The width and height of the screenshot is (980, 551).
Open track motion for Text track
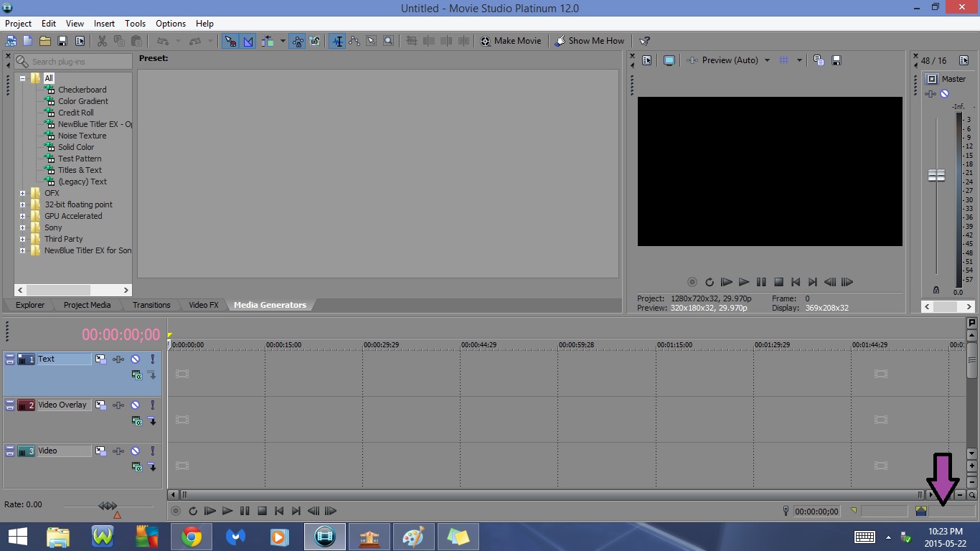coord(100,359)
